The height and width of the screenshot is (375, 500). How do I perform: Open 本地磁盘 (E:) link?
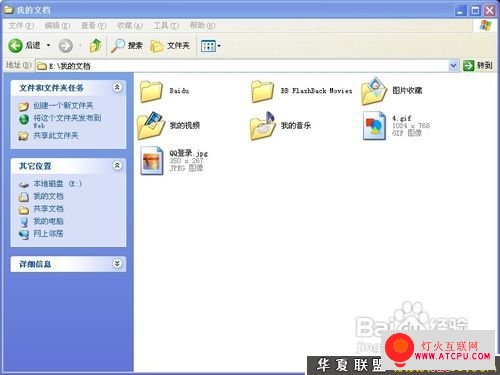pyautogui.click(x=57, y=184)
